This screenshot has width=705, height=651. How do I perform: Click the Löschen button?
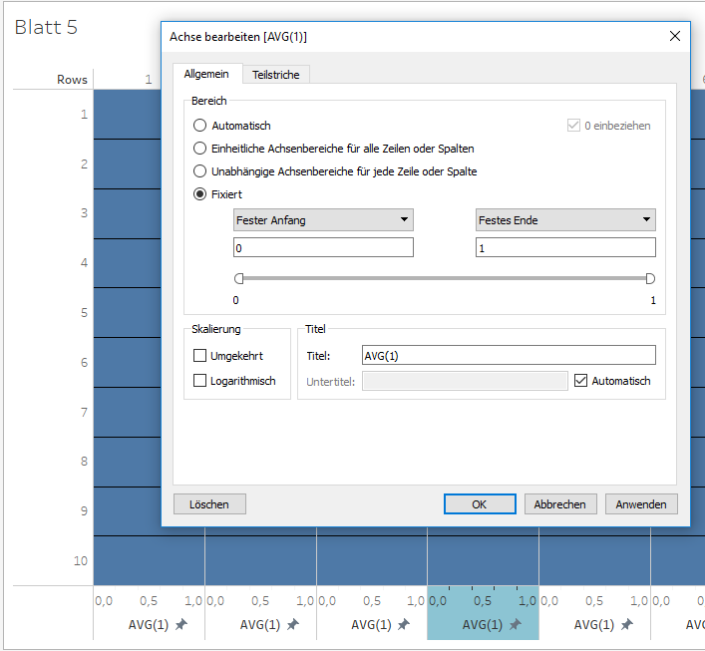point(210,504)
